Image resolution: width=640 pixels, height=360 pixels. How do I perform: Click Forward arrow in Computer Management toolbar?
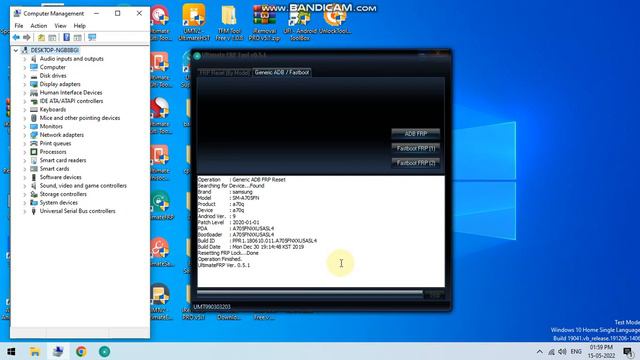(x=27, y=38)
